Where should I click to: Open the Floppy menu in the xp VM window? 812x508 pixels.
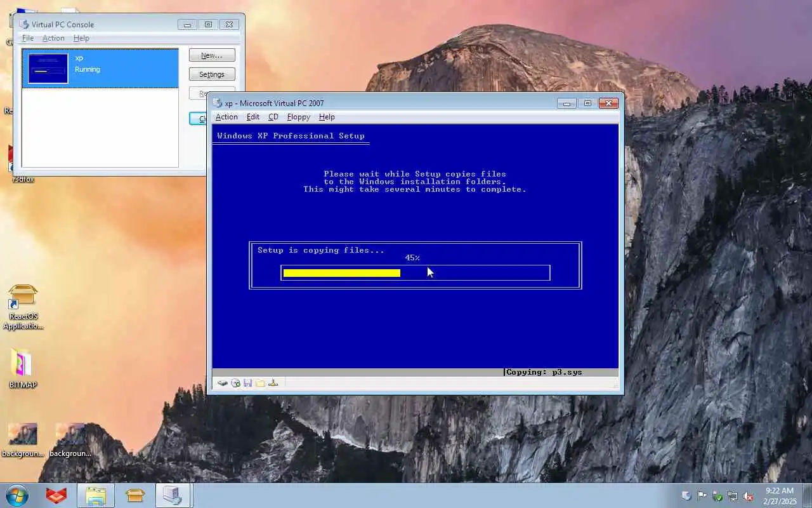298,117
